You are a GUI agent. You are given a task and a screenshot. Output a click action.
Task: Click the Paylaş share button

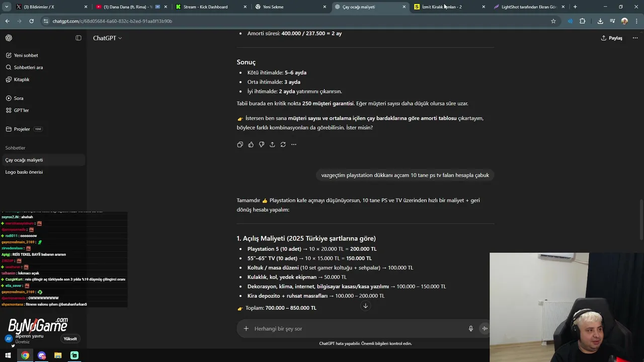pos(612,38)
